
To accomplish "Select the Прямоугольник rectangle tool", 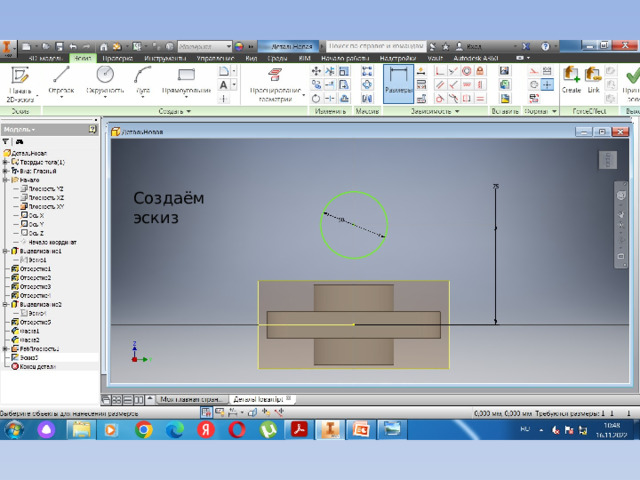I will pyautogui.click(x=186, y=81).
